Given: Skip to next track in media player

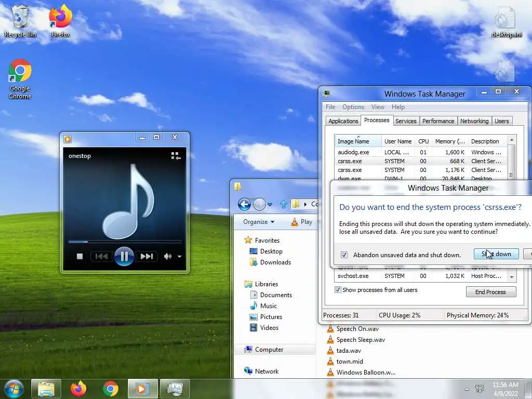Looking at the screenshot, I should coord(147,256).
